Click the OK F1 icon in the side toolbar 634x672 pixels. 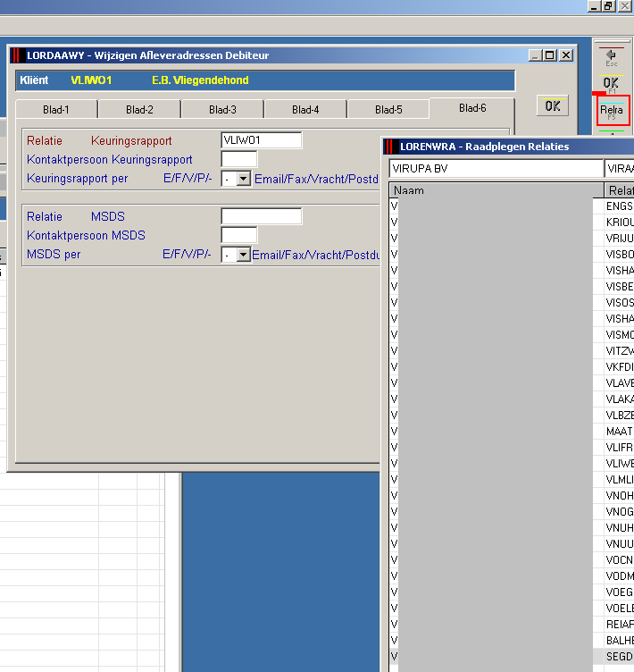[611, 84]
